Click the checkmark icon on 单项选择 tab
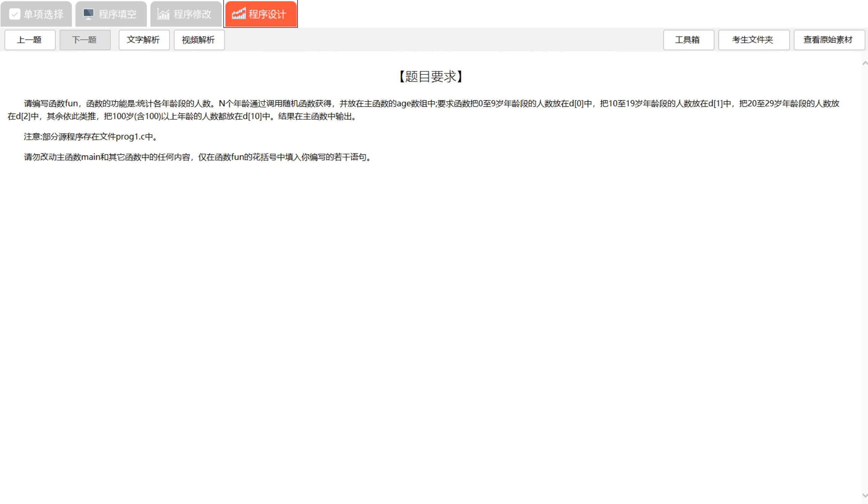 click(x=15, y=14)
